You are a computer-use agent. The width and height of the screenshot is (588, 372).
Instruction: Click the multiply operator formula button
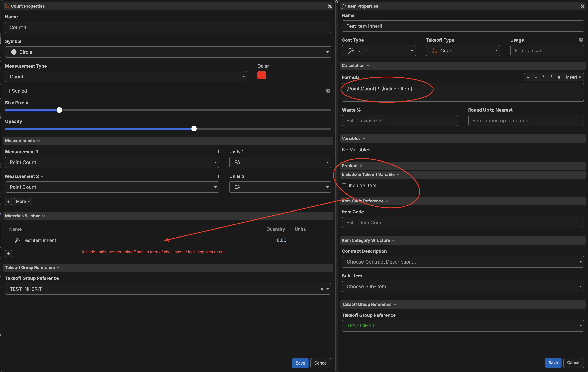(543, 77)
